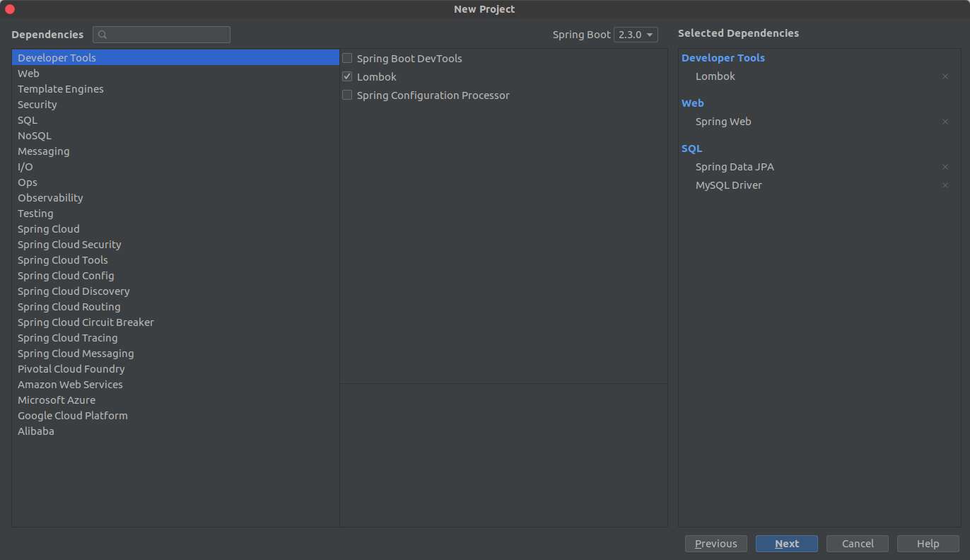Click the Web heading in Selected Dependencies
This screenshot has height=560, width=970.
click(x=693, y=103)
